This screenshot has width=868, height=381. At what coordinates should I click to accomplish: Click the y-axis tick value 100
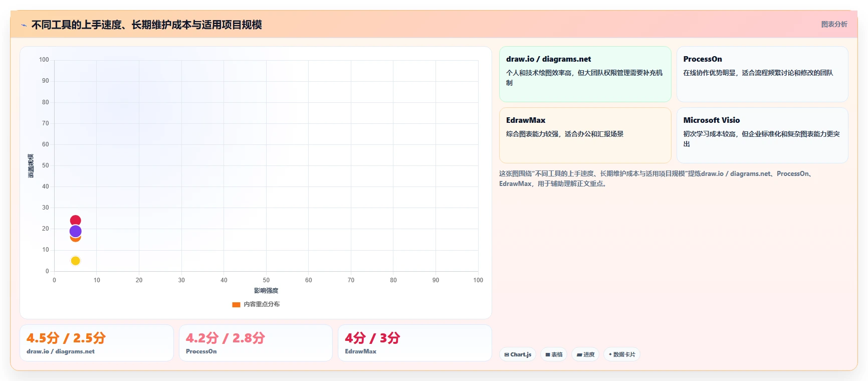coord(44,60)
